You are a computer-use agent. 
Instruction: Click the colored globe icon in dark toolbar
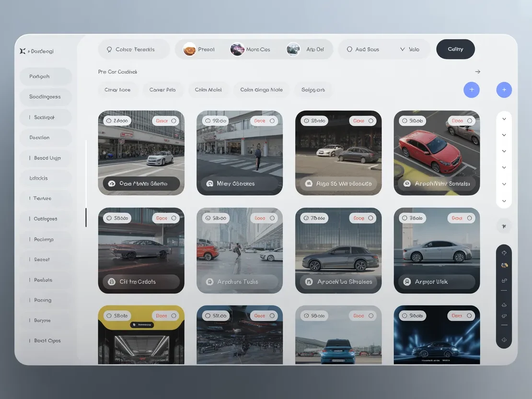point(504,265)
